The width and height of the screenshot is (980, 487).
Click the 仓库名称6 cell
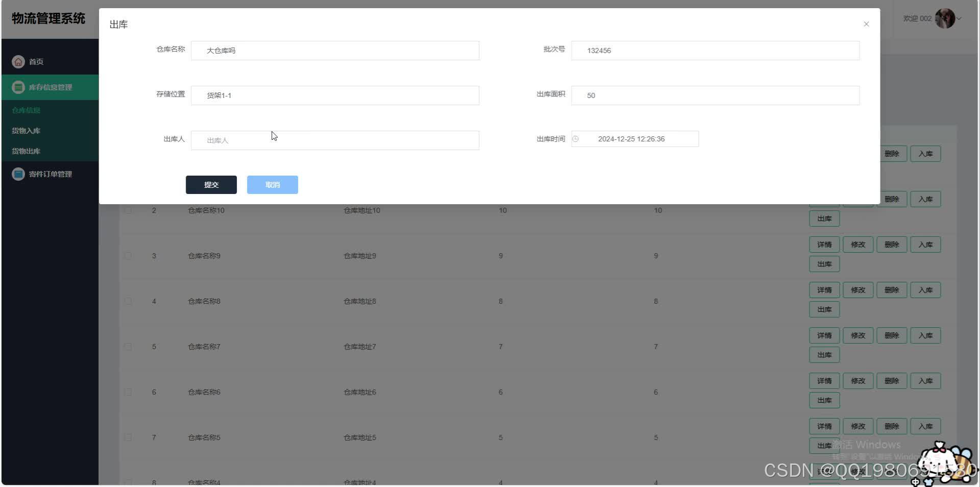point(204,392)
